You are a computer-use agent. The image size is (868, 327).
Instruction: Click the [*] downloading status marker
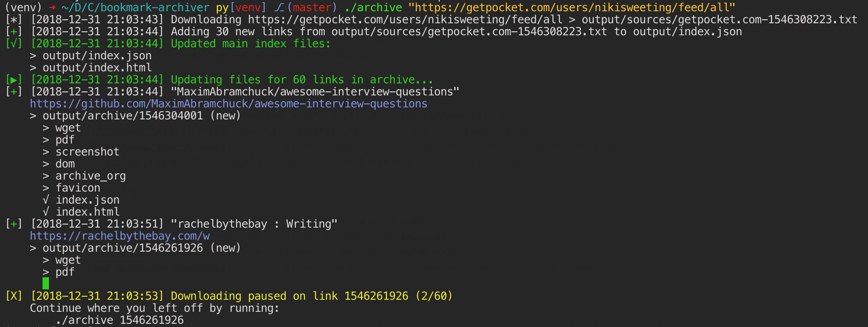pyautogui.click(x=14, y=20)
